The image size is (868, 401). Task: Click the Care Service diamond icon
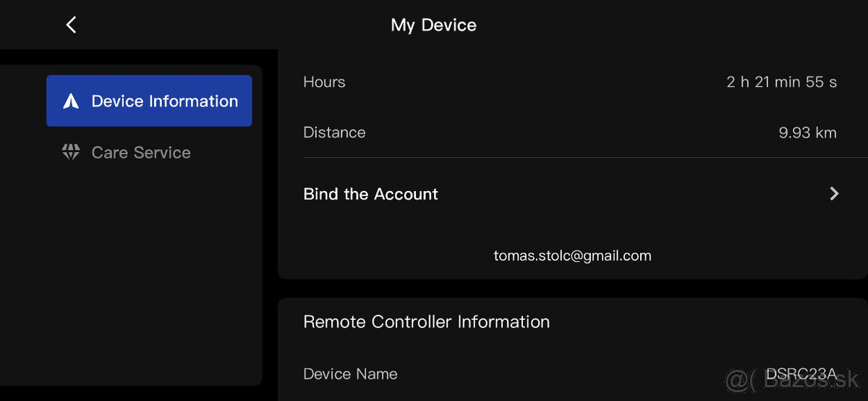pos(71,152)
